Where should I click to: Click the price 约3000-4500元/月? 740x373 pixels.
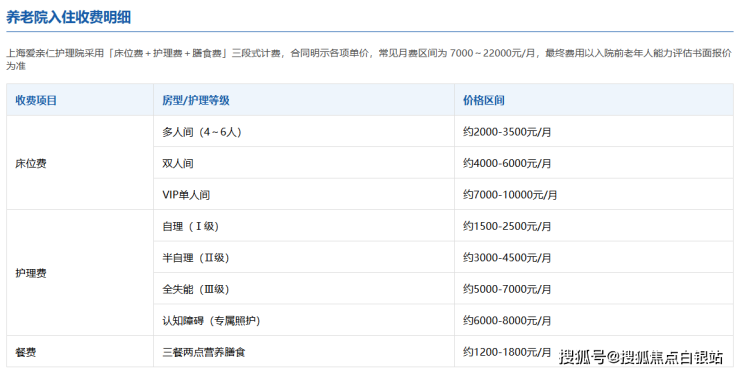(507, 257)
